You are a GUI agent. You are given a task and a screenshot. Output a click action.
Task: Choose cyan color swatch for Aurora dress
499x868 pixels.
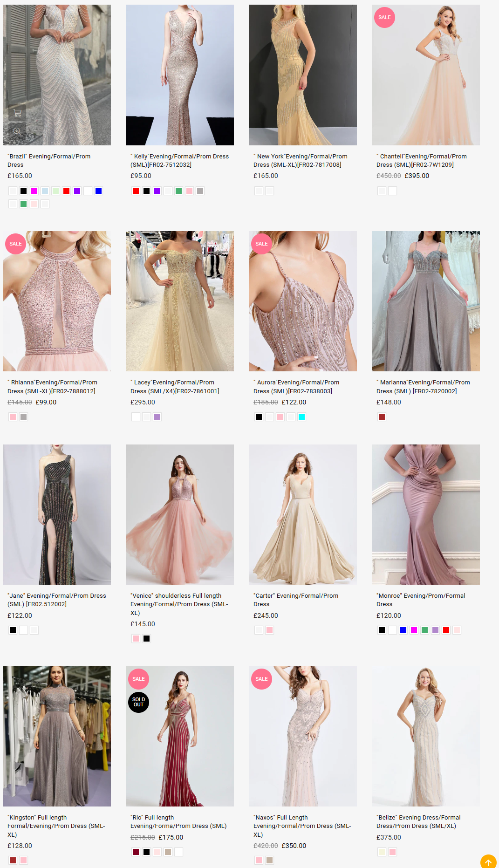point(301,417)
